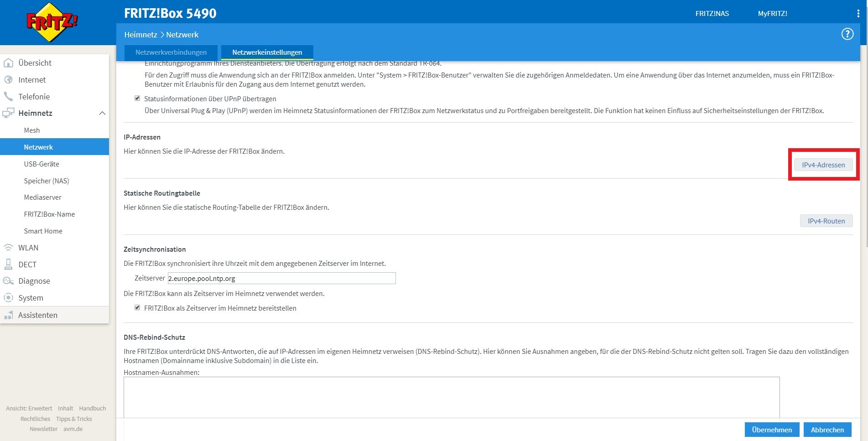Viewport: 868px width, 441px height.
Task: Click the Diagnose icon
Action: [8, 281]
